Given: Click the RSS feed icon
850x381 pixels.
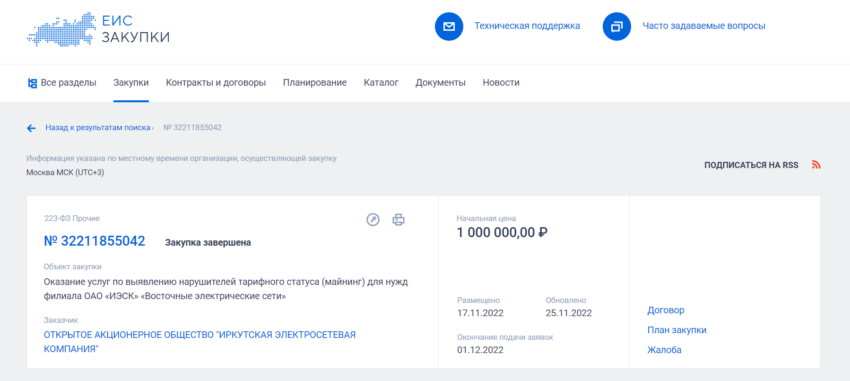Looking at the screenshot, I should coord(816,165).
